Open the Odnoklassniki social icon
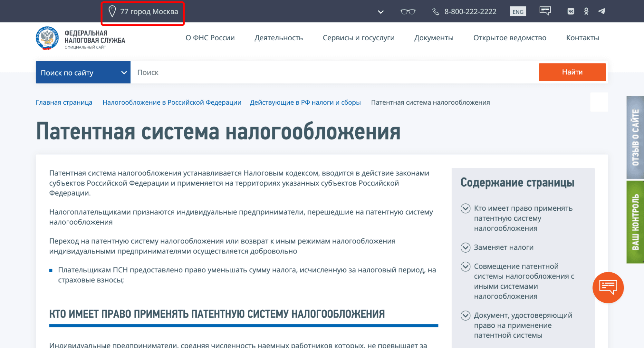 pos(586,11)
